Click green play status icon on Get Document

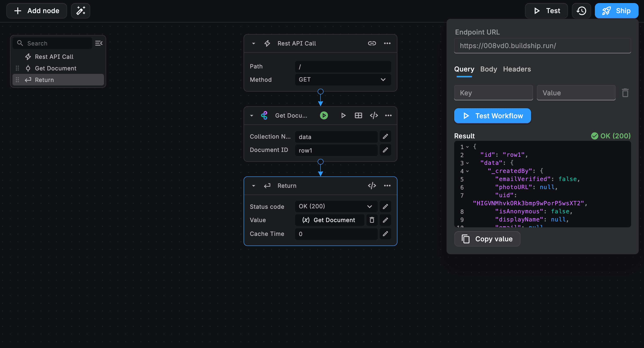coord(324,115)
